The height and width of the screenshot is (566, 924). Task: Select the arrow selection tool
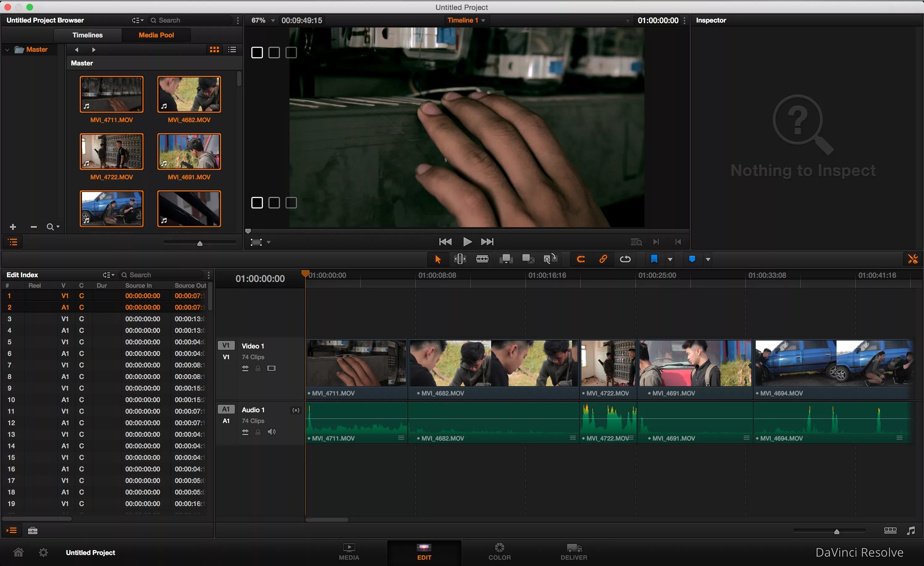click(x=437, y=259)
